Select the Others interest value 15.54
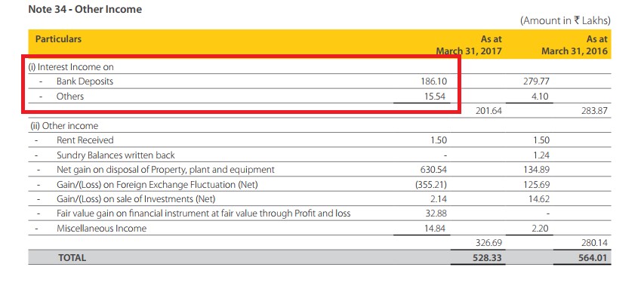 436,97
